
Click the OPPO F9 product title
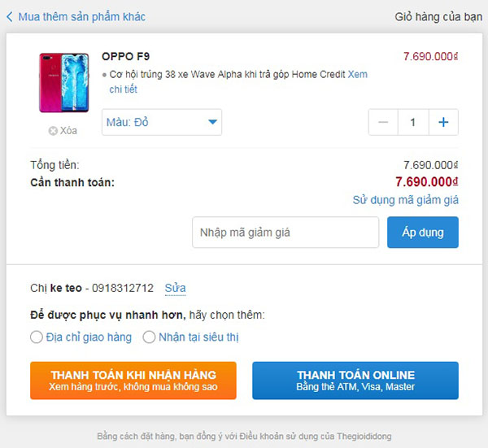125,56
